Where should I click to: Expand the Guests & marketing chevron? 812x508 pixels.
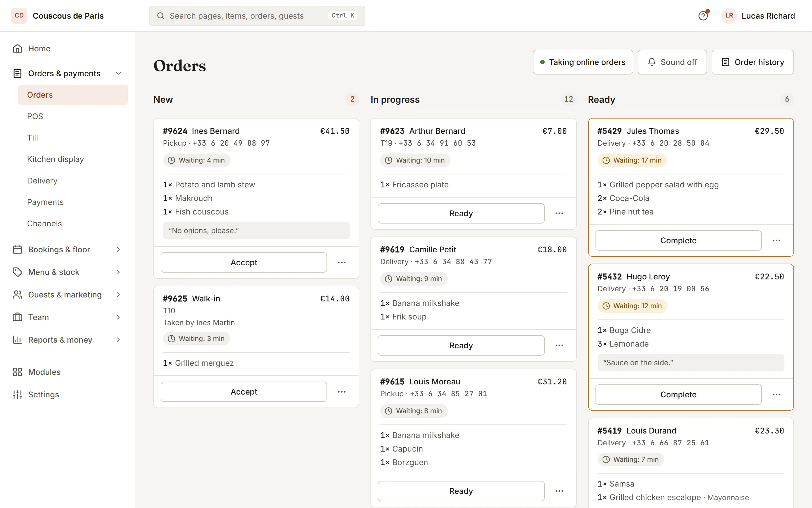click(x=118, y=295)
